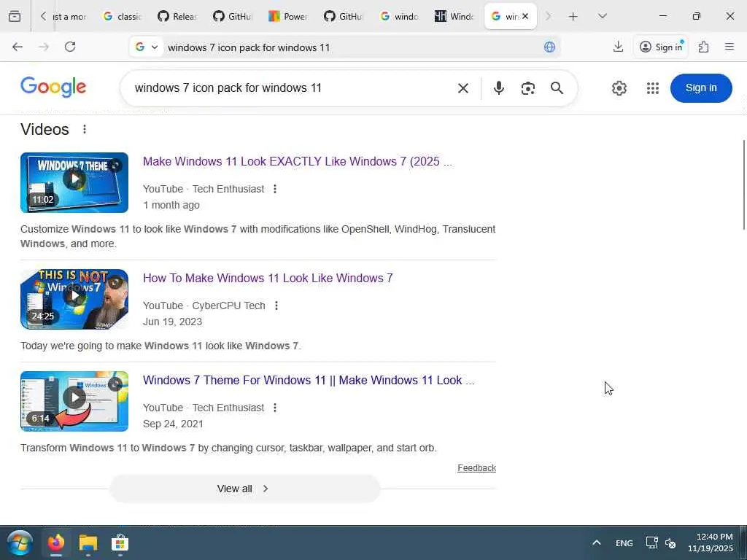Open extensions puzzle icon
747x560 pixels.
(703, 47)
